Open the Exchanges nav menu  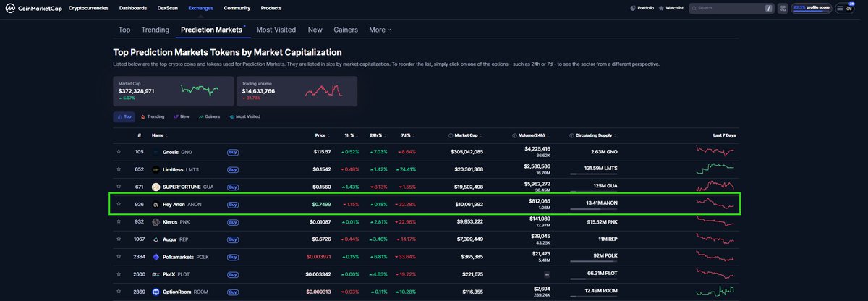[200, 8]
